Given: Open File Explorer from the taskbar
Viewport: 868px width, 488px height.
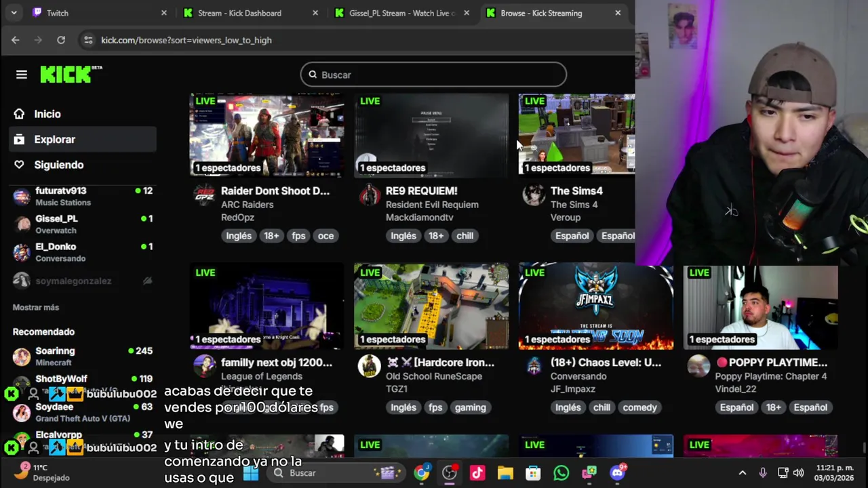Looking at the screenshot, I should click(x=505, y=472).
